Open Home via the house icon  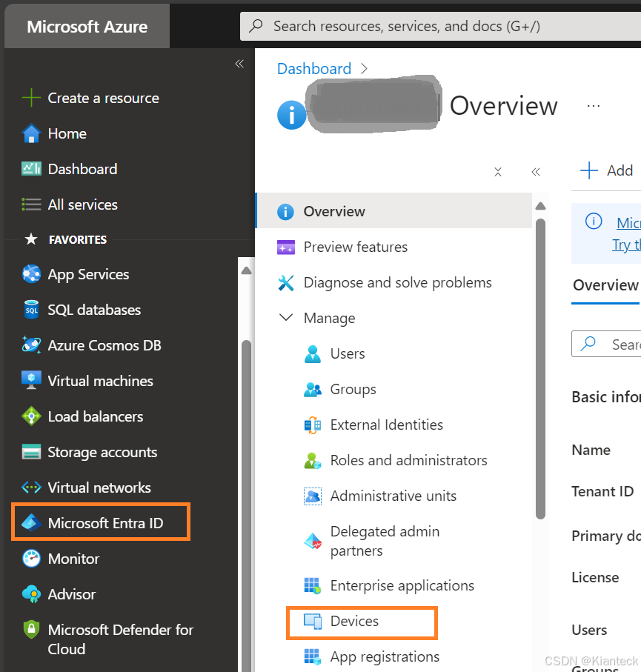(x=31, y=133)
